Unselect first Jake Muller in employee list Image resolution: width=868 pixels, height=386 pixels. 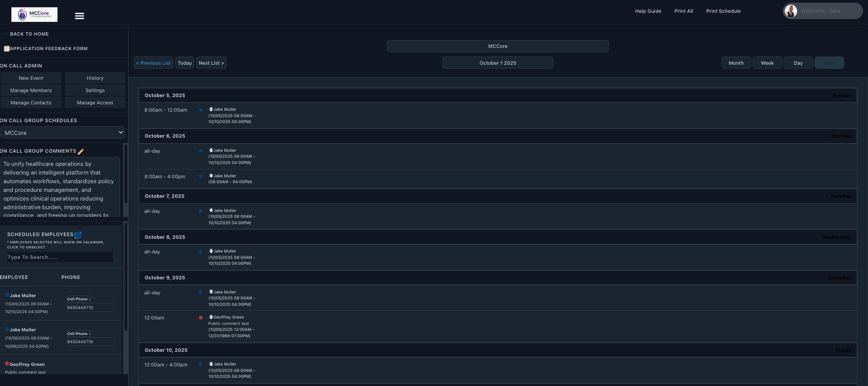22,296
